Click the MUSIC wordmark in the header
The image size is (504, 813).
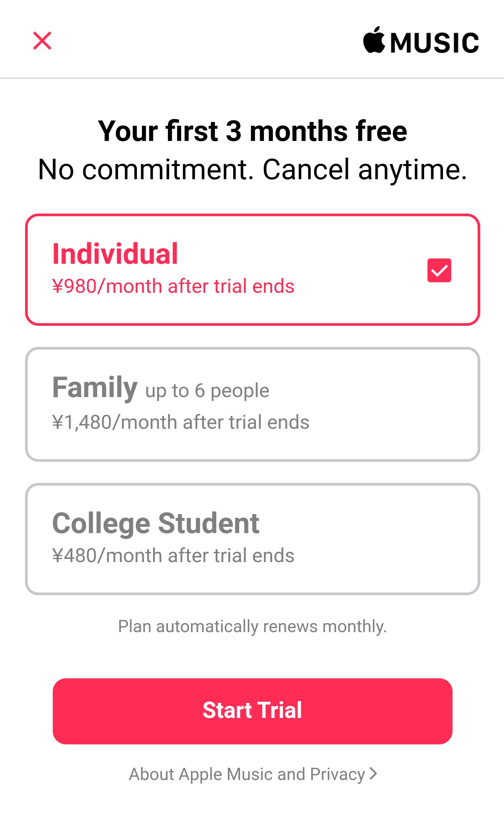[434, 43]
